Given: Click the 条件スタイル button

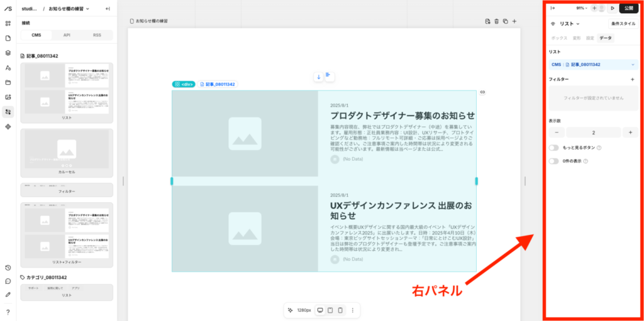Looking at the screenshot, I should pos(623,24).
